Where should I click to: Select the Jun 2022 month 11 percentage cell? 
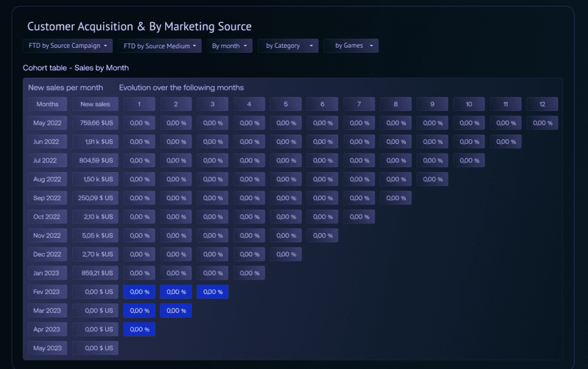pyautogui.click(x=506, y=142)
